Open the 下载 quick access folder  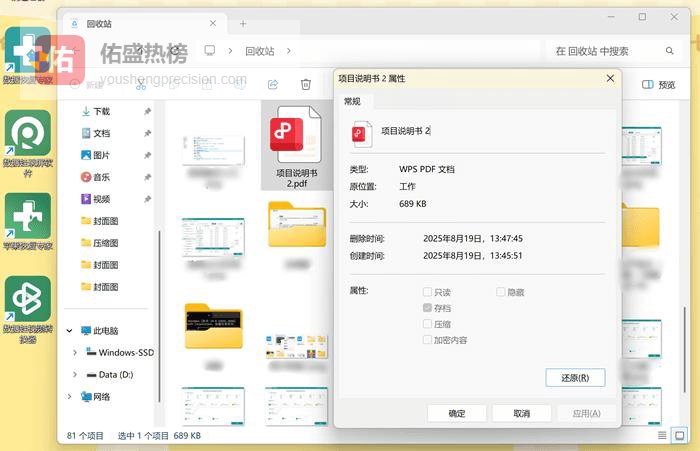(x=101, y=111)
